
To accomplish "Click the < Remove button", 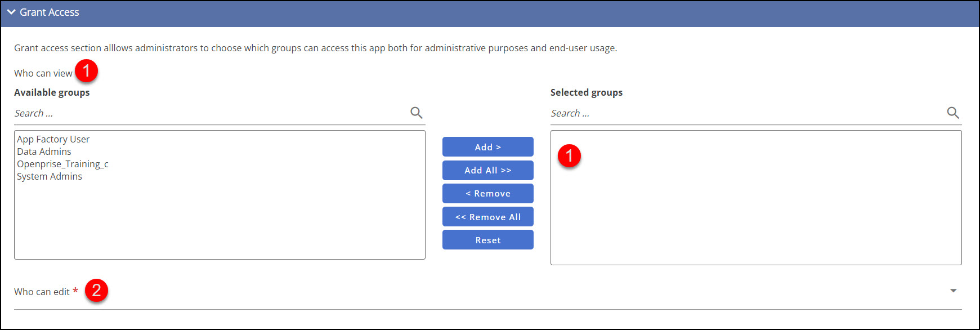I will [x=488, y=193].
